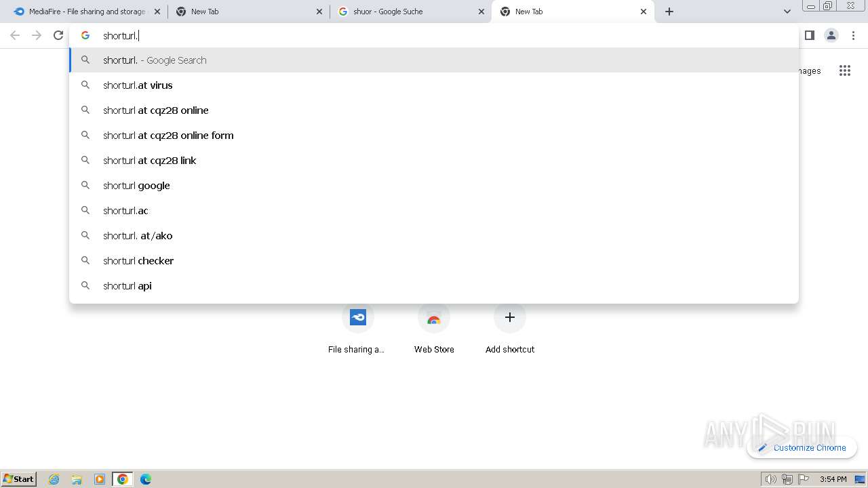Click the address bar with shorturl. text
The image size is (868, 488).
click(434, 35)
